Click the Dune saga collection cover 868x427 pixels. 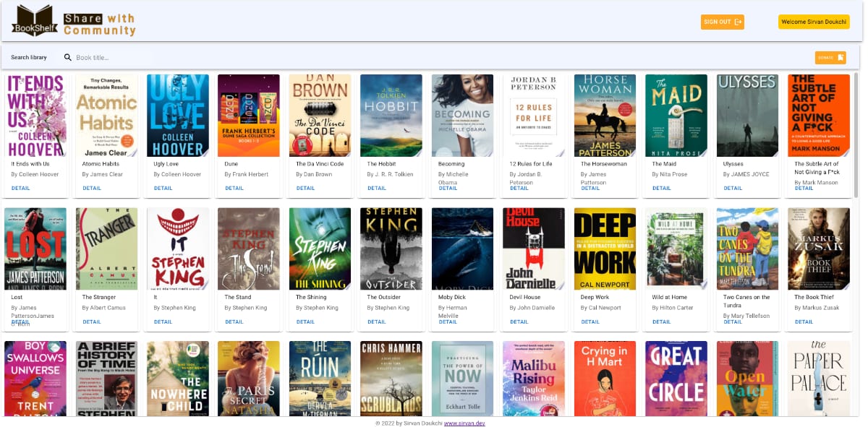click(249, 116)
